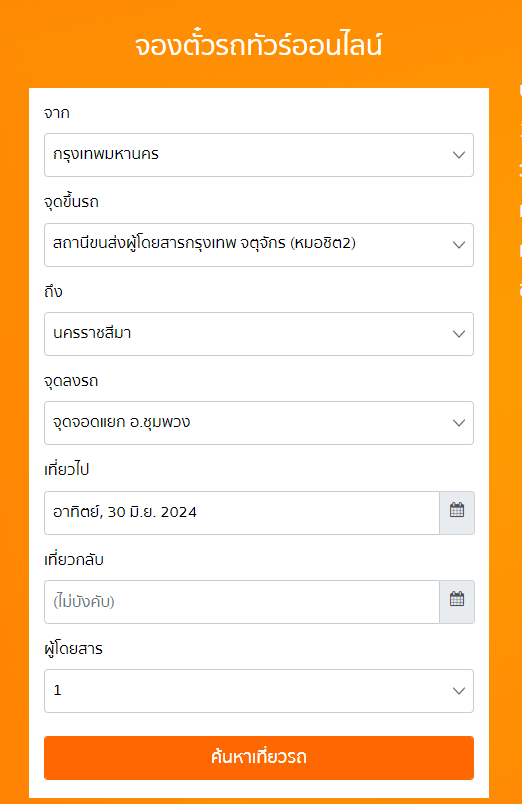Focus the return date field (ไม่บังคับ)
The height and width of the screenshot is (804, 522).
242,601
